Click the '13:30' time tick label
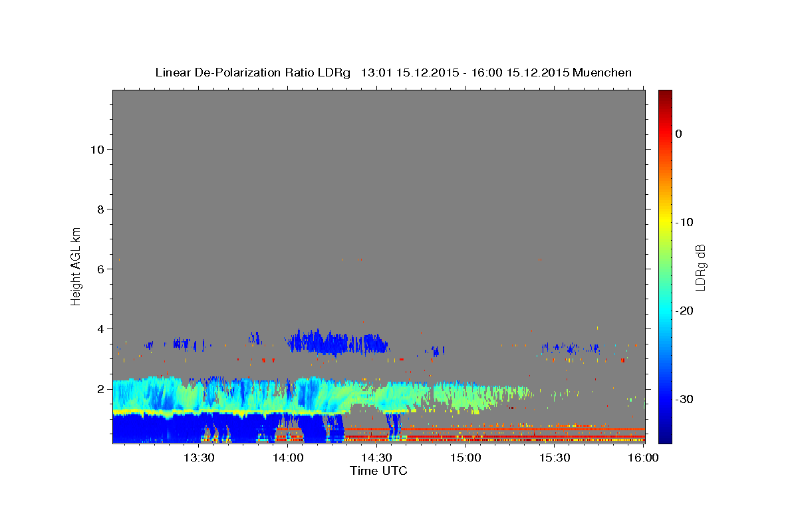Image resolution: width=798 pixels, height=532 pixels. 198,458
